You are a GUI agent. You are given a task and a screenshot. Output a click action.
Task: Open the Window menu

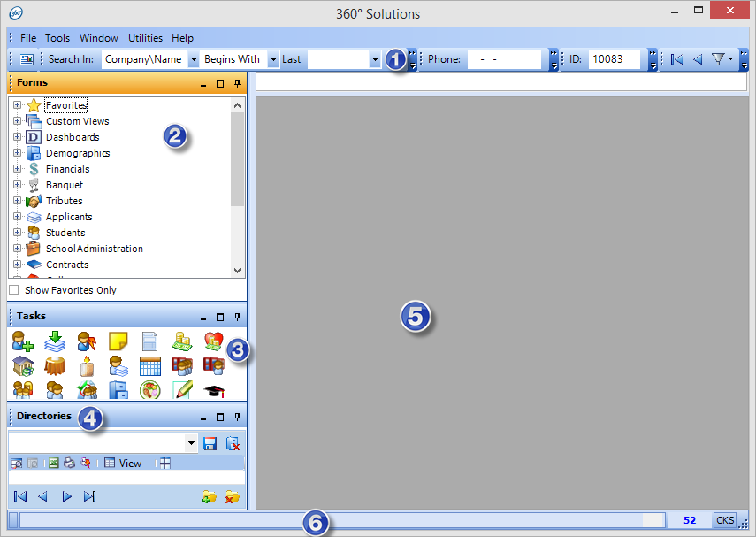tap(99, 38)
